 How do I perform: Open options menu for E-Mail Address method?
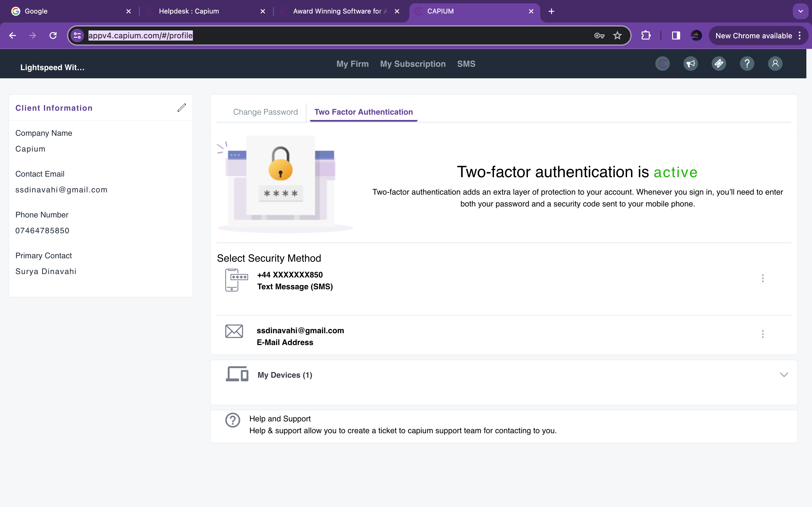point(763,334)
